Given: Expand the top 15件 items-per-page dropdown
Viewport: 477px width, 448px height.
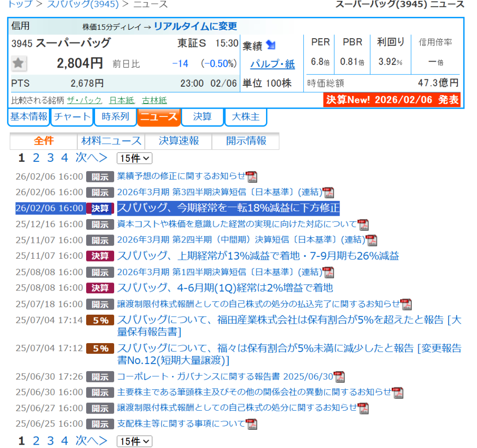Looking at the screenshot, I should click(134, 159).
